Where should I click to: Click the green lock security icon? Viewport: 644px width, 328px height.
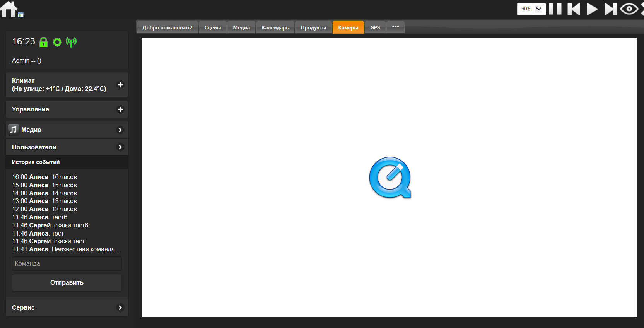43,42
